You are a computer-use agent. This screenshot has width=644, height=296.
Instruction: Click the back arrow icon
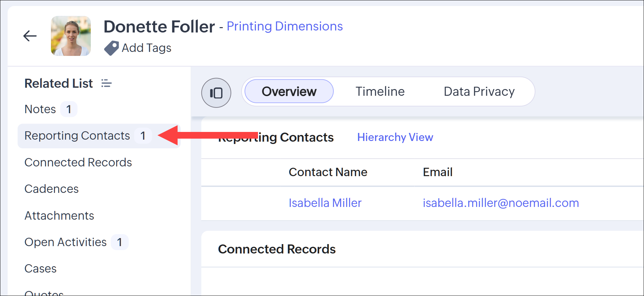tap(30, 36)
